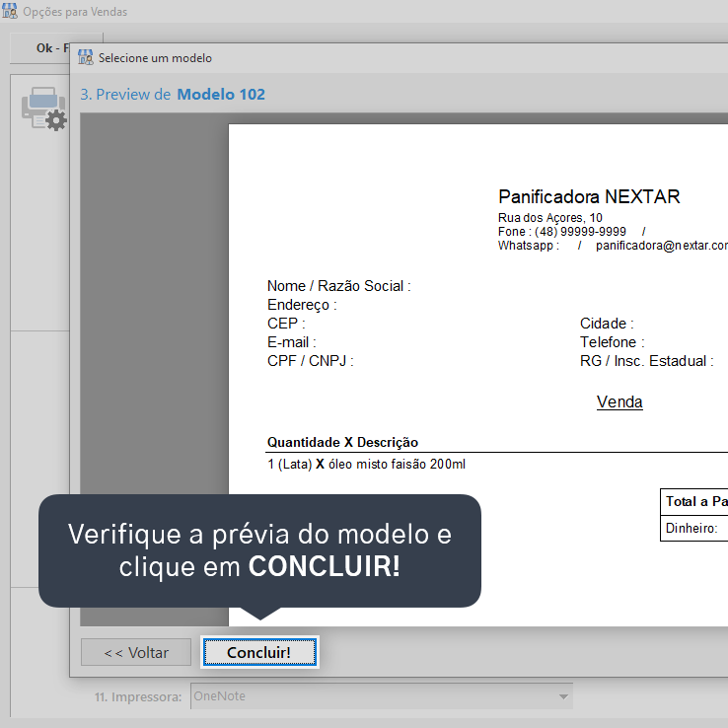Viewport: 728px width, 728px height.
Task: Click the Opções para Vendas app icon
Action: (10, 11)
